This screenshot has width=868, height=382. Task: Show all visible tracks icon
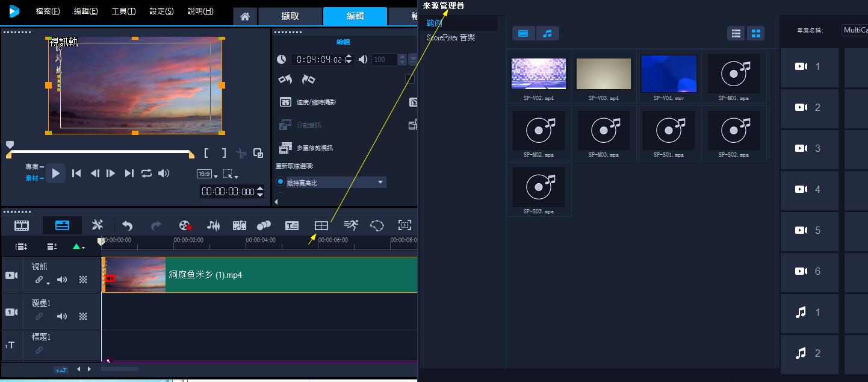point(21,246)
